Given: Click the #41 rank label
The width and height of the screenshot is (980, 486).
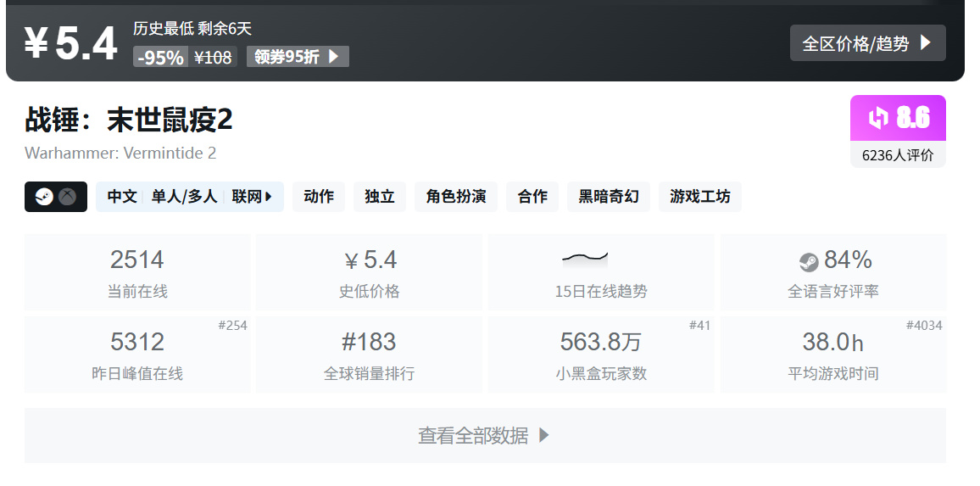Looking at the screenshot, I should click(x=699, y=325).
